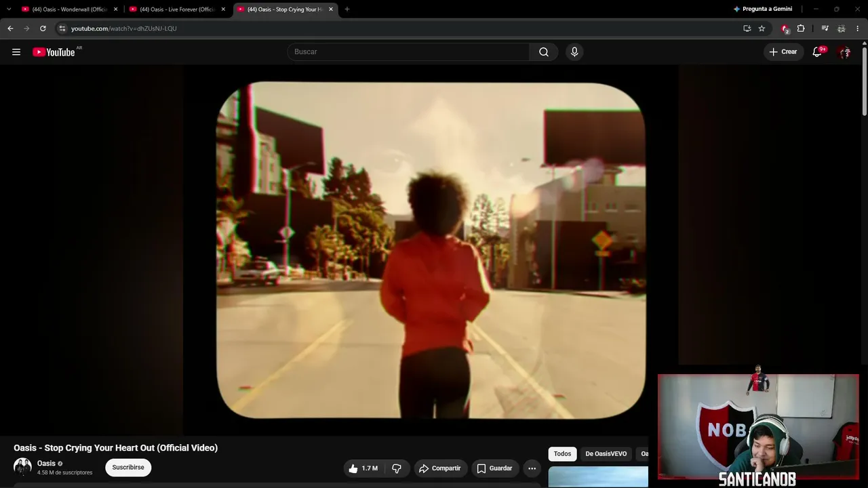Click the page vertical scrollbar
This screenshot has height=488, width=868.
[x=865, y=81]
